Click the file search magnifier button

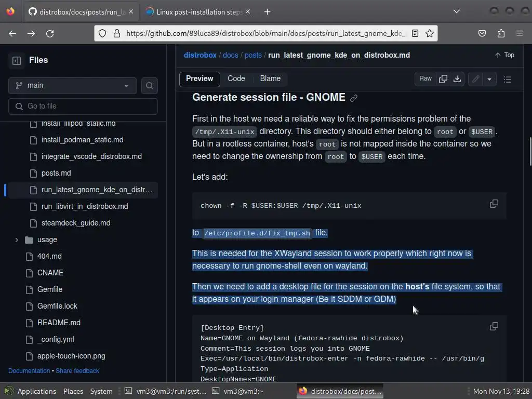(149, 86)
